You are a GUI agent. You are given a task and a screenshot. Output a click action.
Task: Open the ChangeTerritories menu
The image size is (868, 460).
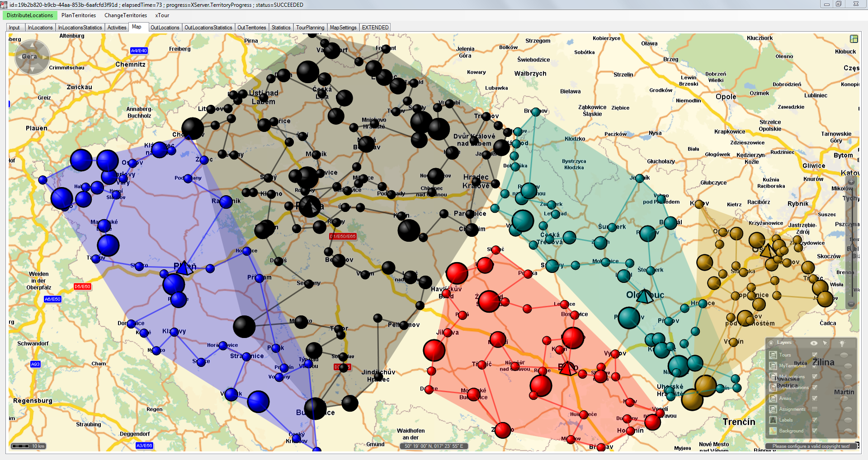click(126, 15)
